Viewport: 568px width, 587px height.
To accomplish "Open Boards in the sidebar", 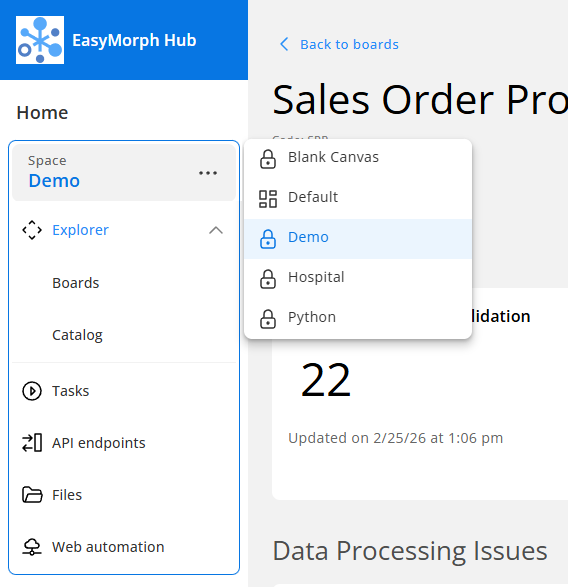I will 76,283.
